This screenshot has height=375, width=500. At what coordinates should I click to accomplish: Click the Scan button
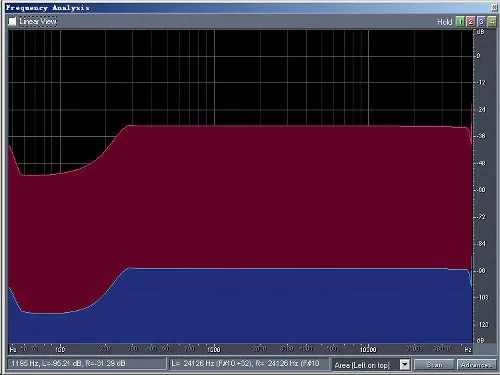[434, 365]
